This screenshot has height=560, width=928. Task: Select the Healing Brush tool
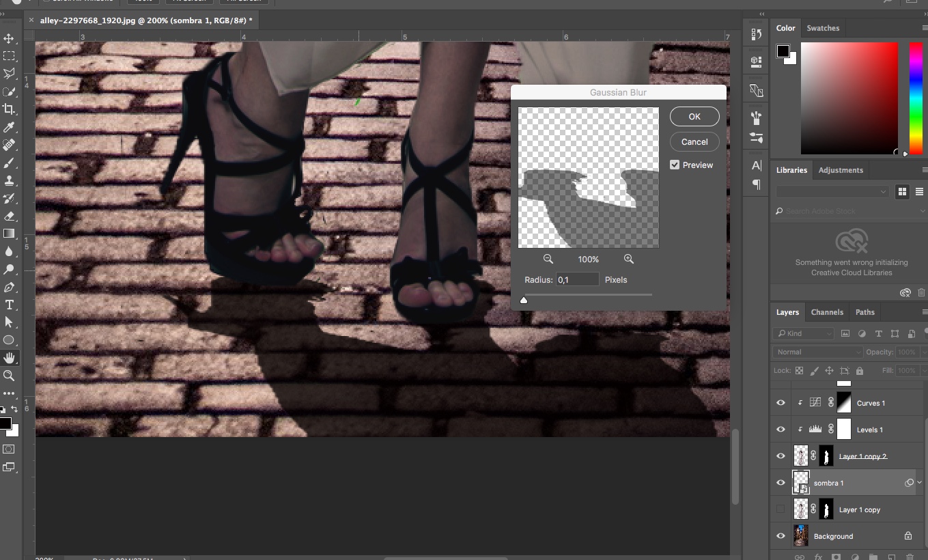point(9,145)
